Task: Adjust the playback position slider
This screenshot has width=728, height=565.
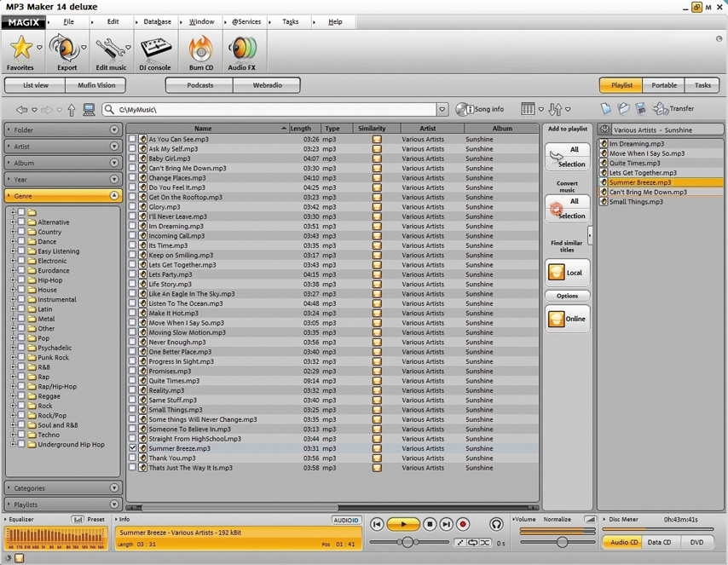Action: click(408, 542)
